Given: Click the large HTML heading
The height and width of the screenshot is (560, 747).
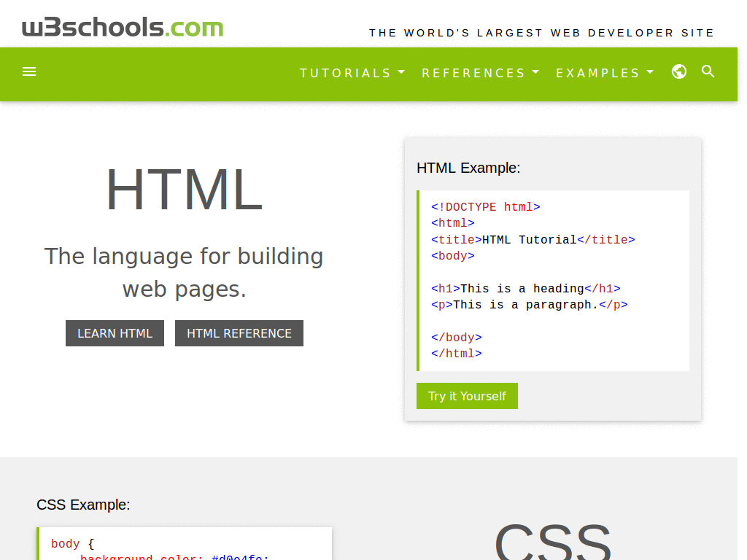Looking at the screenshot, I should [x=184, y=188].
